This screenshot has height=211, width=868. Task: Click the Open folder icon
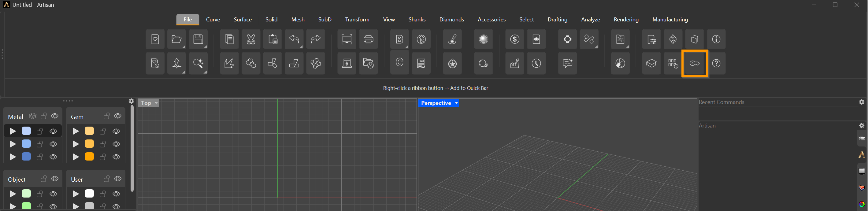(x=176, y=39)
